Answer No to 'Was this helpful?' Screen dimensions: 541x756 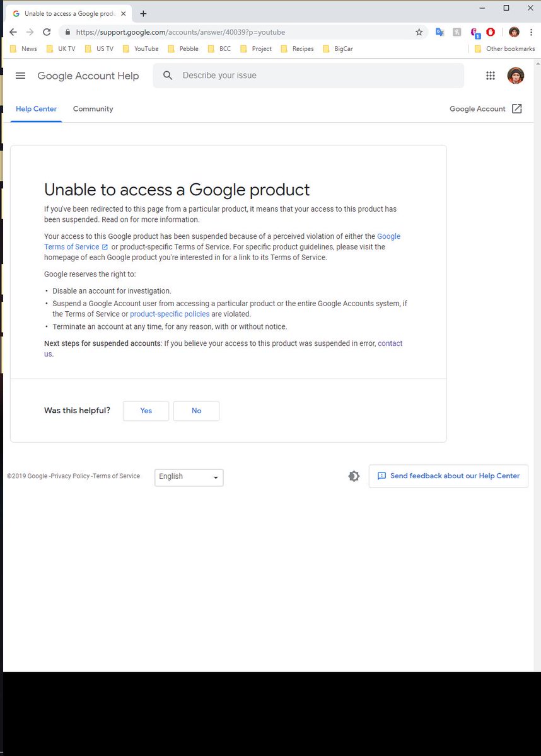pyautogui.click(x=196, y=411)
